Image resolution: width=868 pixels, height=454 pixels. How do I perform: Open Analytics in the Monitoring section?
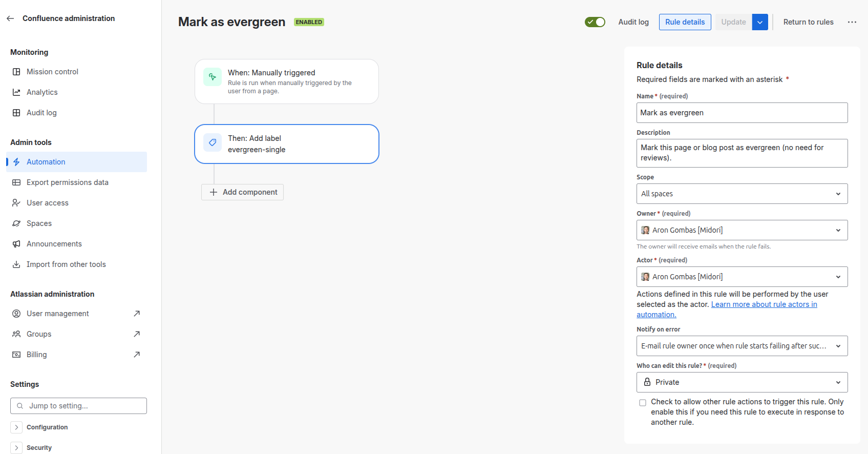42,92
